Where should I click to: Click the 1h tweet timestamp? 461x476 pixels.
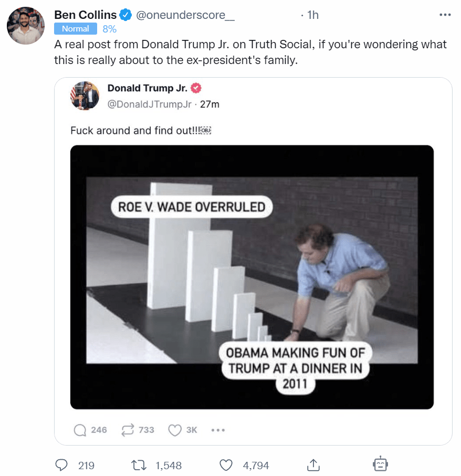[x=312, y=15]
